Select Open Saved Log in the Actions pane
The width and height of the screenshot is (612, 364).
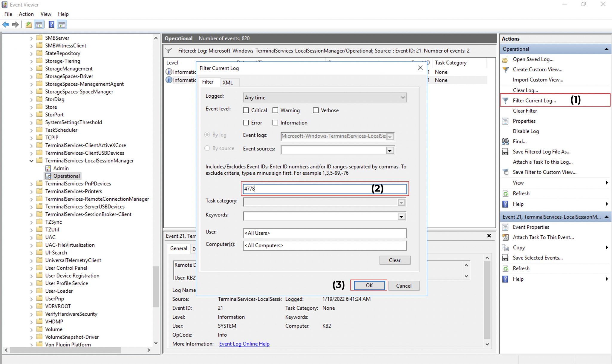[533, 59]
